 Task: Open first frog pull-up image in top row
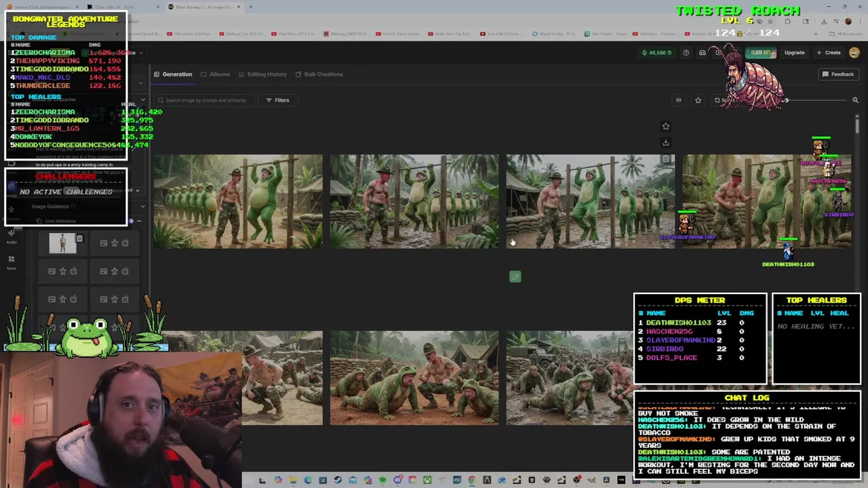238,201
